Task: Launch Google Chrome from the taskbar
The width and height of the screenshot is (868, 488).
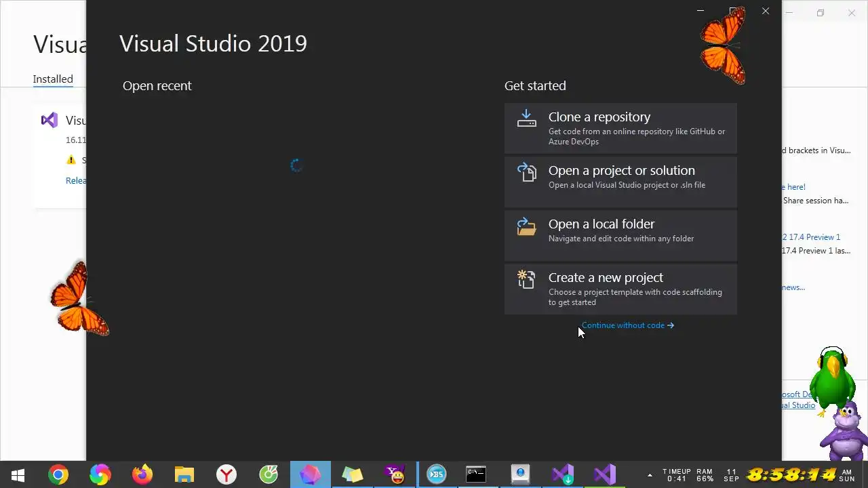Action: coord(58,474)
